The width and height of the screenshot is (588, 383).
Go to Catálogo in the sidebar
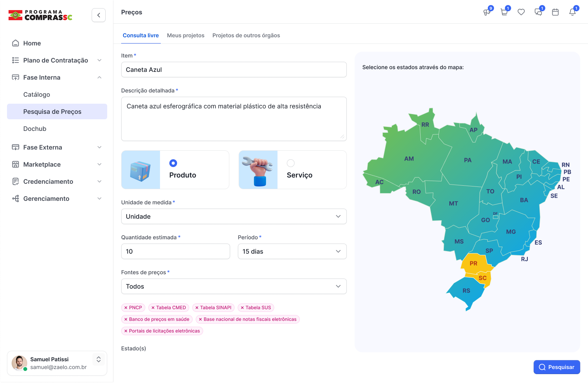(37, 94)
